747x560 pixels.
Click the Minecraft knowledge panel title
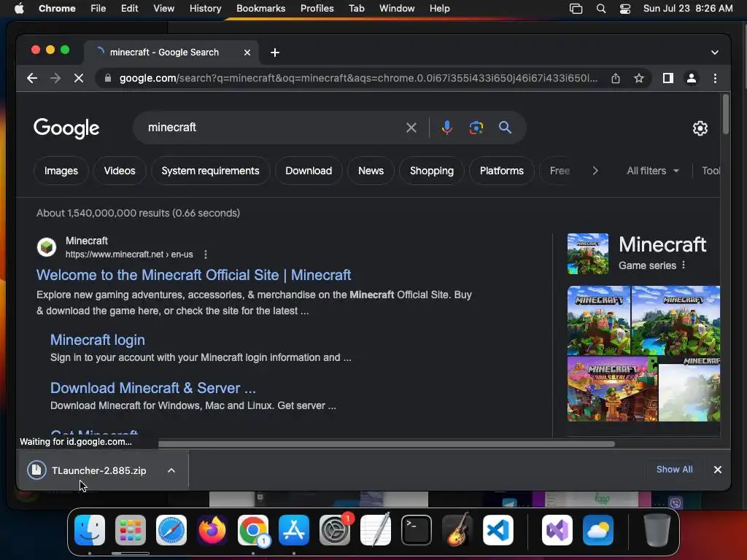tap(662, 245)
